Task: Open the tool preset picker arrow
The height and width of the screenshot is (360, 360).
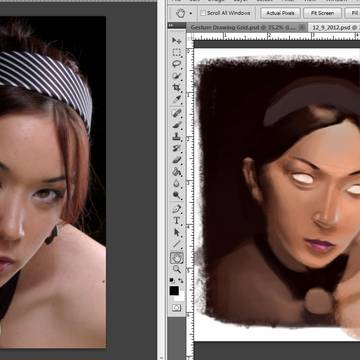Action: coord(191,13)
